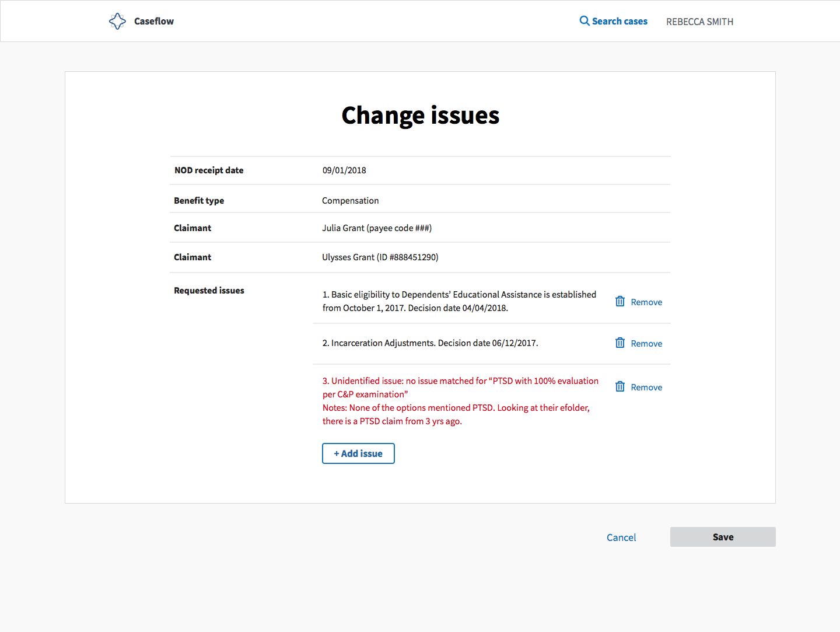Remove the Unidentified issue via Remove link
Screen dimensions: 840x632
tap(646, 387)
